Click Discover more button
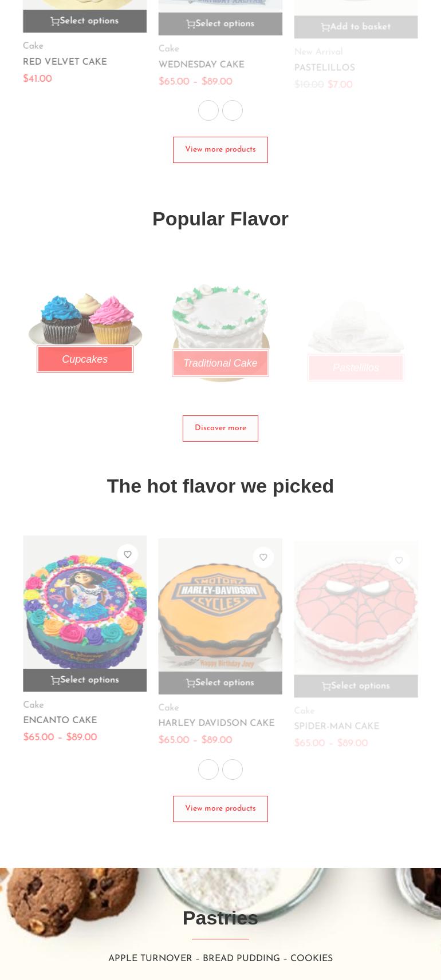Viewport: 441px width, 980px height. pos(220,428)
